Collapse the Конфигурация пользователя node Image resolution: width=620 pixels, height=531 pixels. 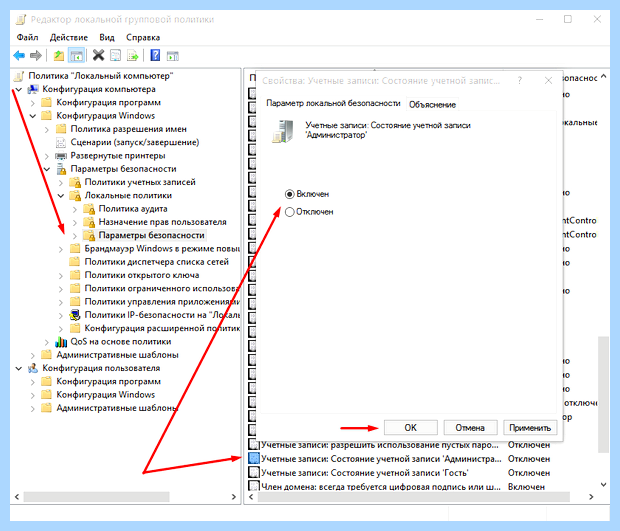19,368
